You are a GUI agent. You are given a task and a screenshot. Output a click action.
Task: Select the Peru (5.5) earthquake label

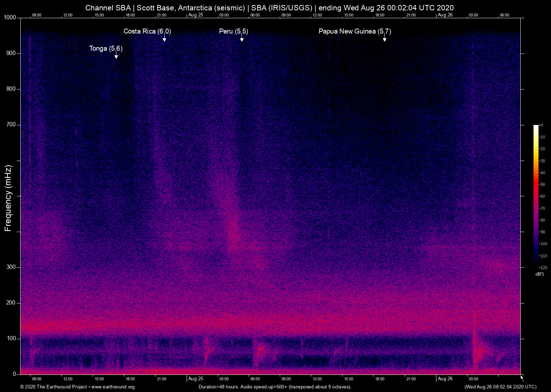coord(233,31)
